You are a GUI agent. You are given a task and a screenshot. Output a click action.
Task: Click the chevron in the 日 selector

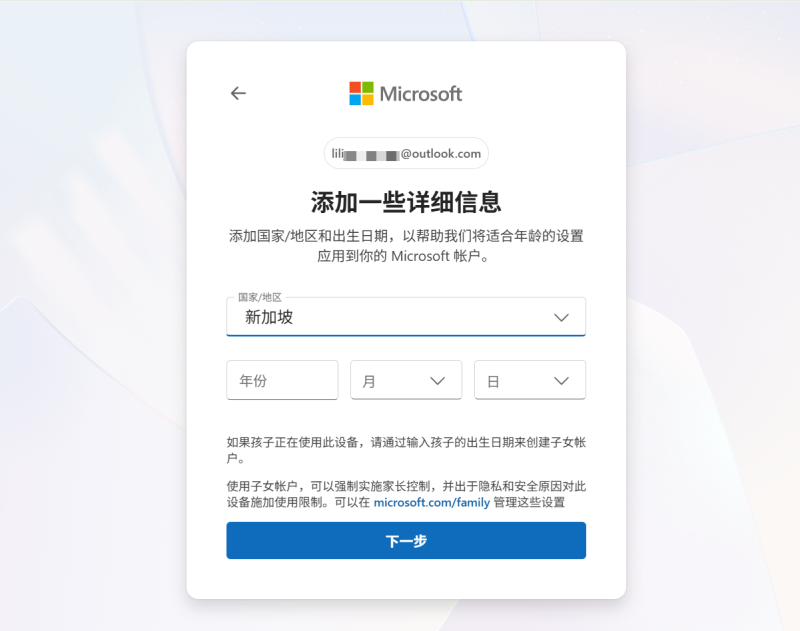point(561,381)
